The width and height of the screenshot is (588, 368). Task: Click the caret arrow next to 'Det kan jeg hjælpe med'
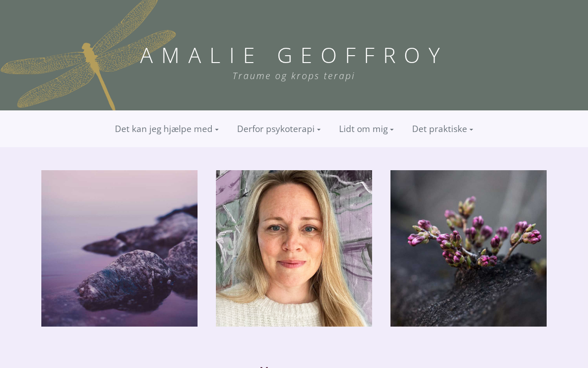(x=217, y=130)
